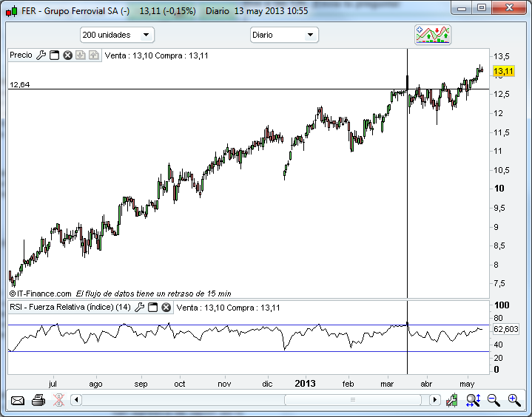The height and width of the screenshot is (417, 532).
Task: Click the envelope email icon
Action: coord(17,401)
